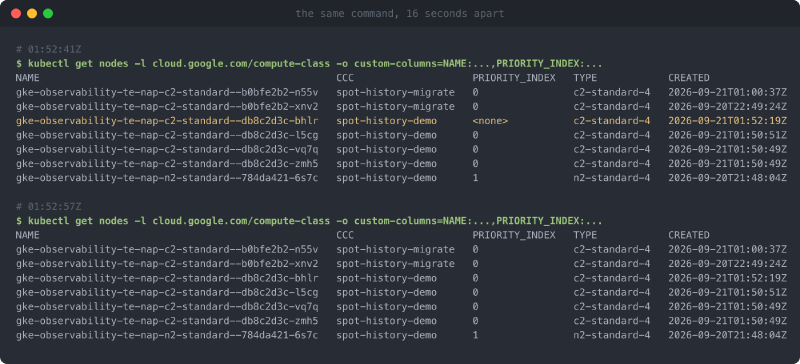
Task: Click the kubectl command under 01:52:41Z
Action: click(x=309, y=64)
